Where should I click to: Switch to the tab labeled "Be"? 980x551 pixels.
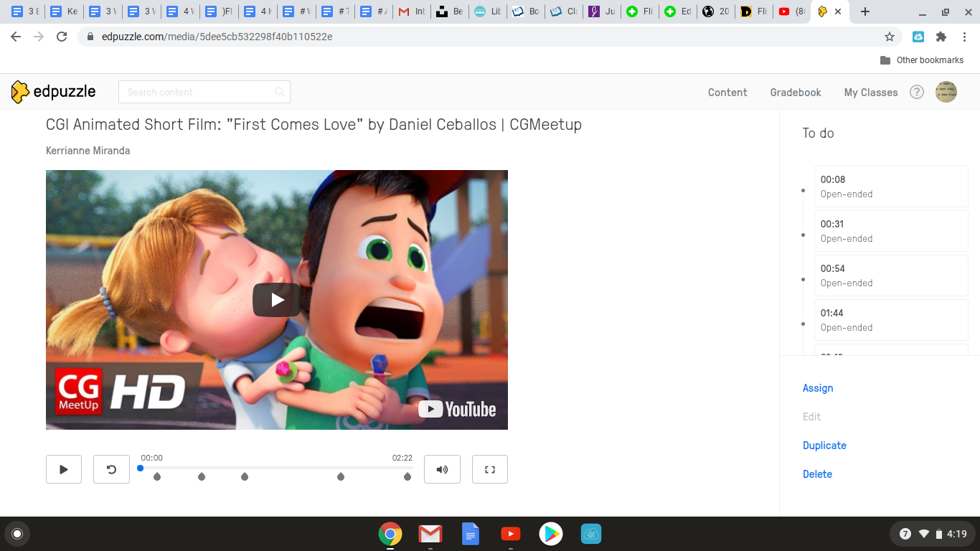click(x=450, y=11)
